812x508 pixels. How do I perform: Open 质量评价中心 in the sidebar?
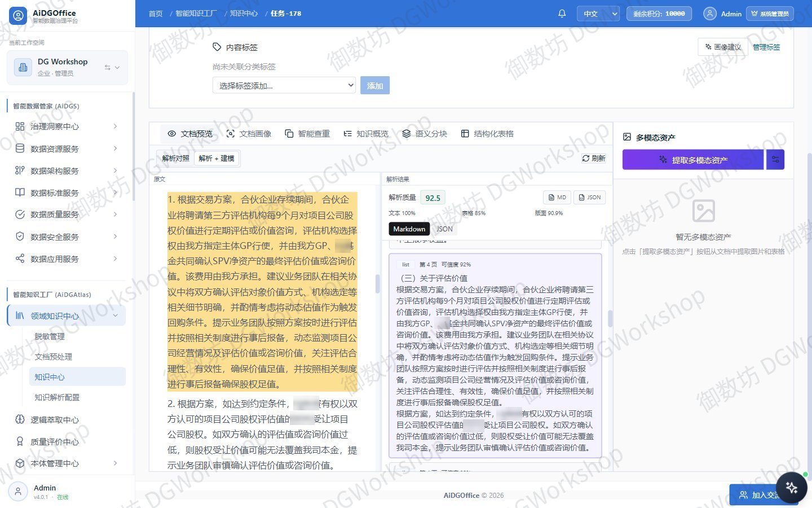click(x=67, y=441)
